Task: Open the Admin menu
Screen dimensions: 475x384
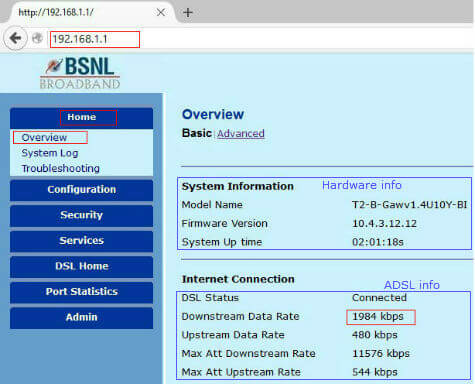Action: pos(81,318)
